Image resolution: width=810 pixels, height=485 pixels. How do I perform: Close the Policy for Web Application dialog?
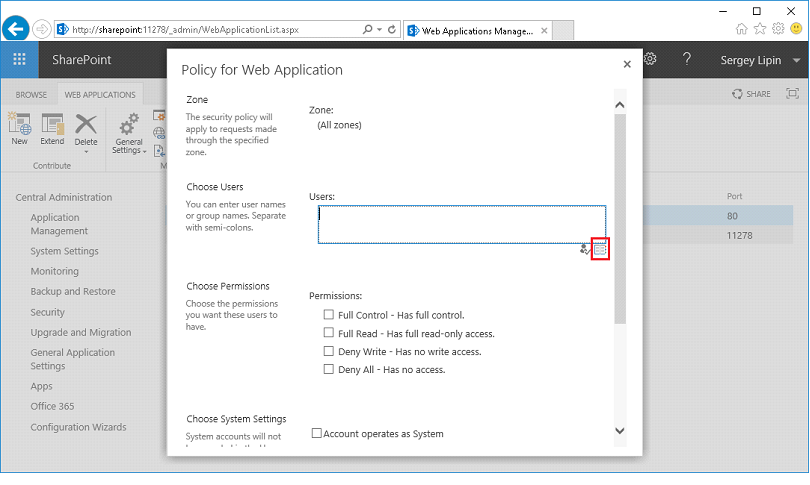pyautogui.click(x=627, y=64)
